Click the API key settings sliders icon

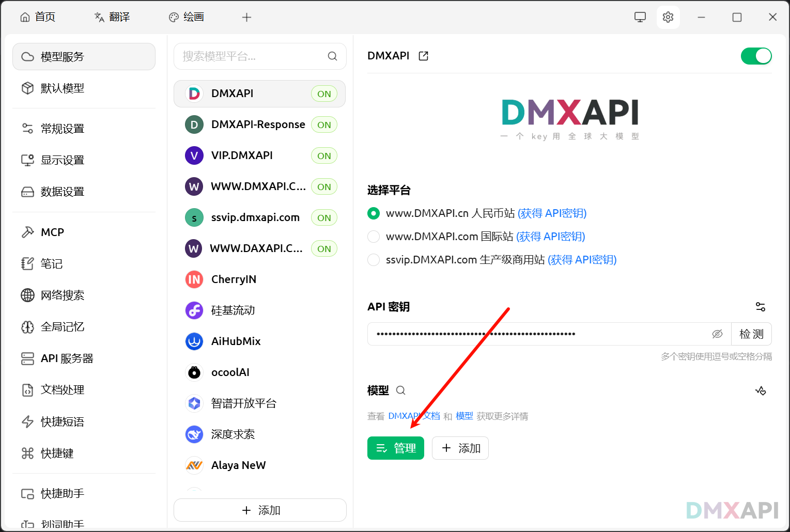(x=760, y=307)
